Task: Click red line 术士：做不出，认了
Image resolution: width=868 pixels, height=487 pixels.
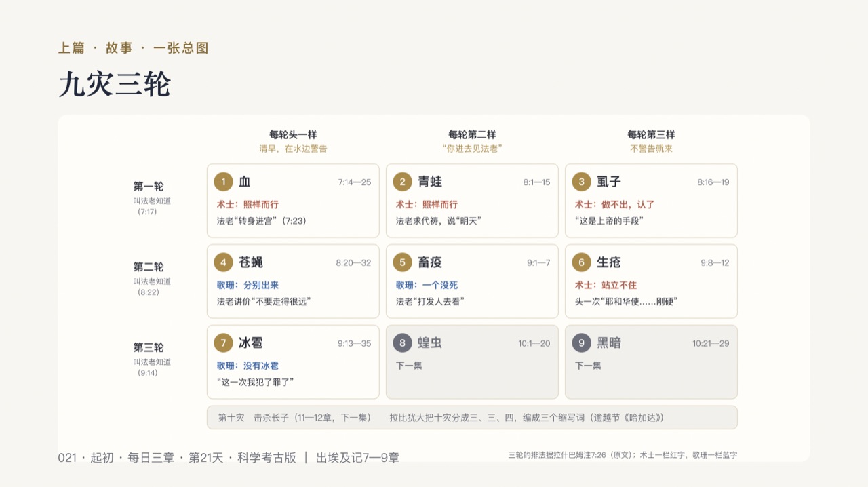Action: tap(614, 204)
